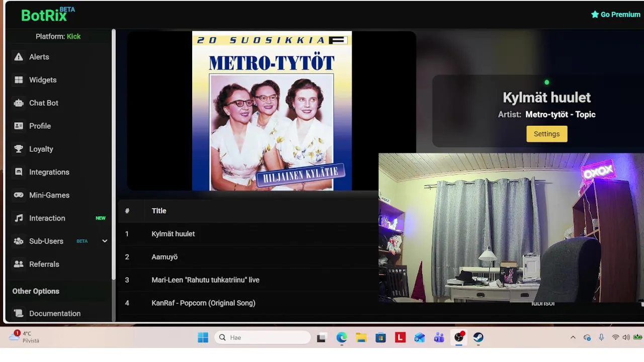Open Steam from the taskbar
Image resolution: width=644 pixels, height=362 pixels.
pyautogui.click(x=478, y=337)
